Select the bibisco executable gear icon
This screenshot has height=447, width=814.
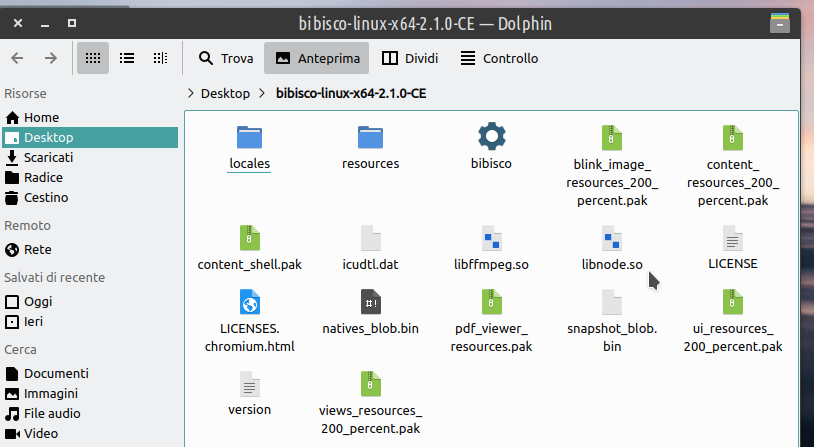coord(492,136)
